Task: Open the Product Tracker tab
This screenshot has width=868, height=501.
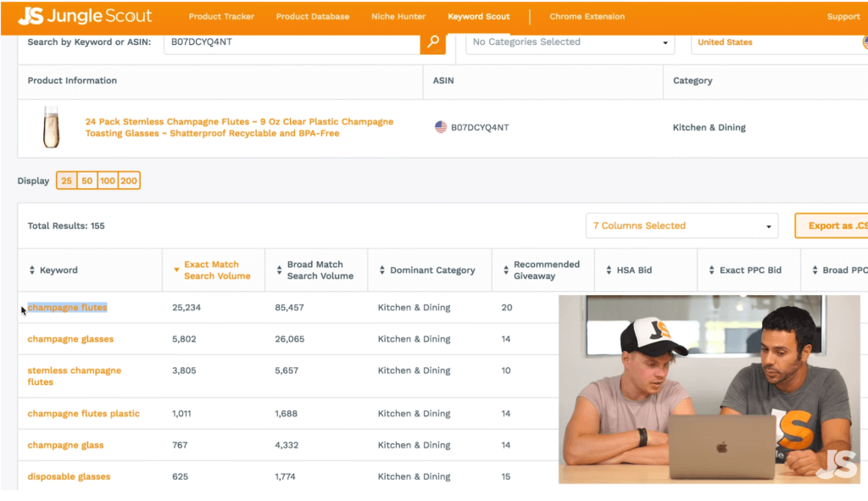Action: pyautogui.click(x=221, y=17)
